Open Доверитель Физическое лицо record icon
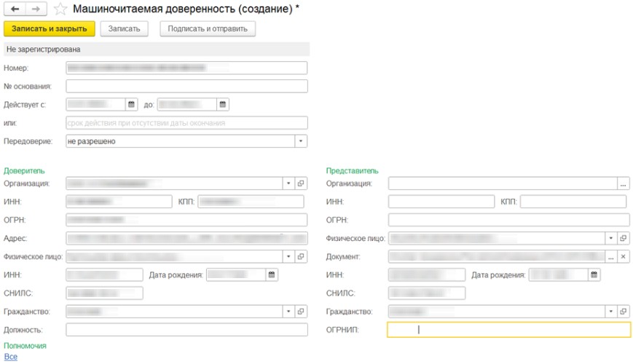This screenshot has height=364, width=633. [301, 257]
